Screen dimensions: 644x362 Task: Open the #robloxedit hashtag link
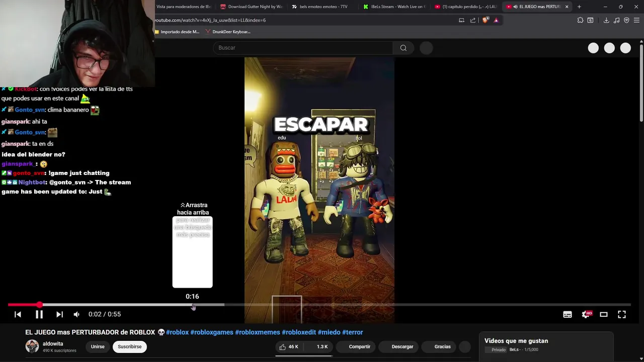(299, 332)
